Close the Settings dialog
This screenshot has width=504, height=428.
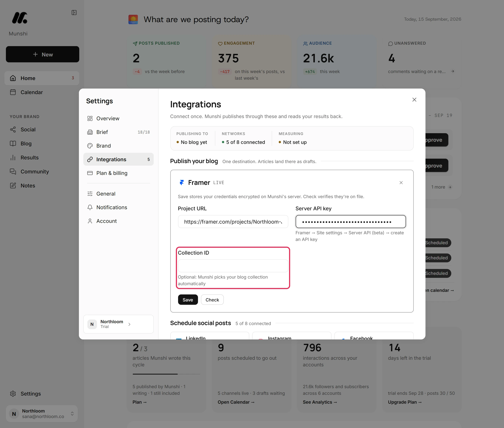[x=414, y=100]
